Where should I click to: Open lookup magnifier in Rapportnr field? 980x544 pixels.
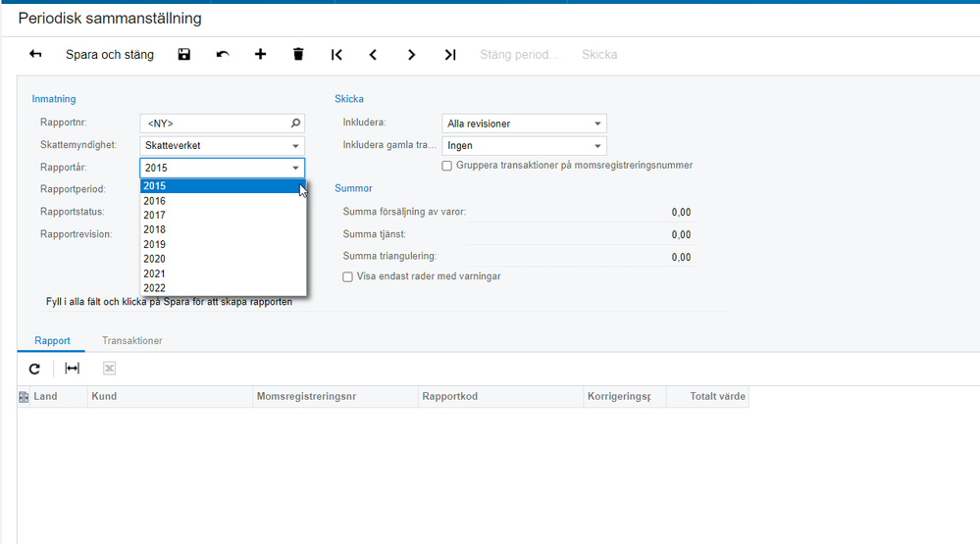pos(295,124)
